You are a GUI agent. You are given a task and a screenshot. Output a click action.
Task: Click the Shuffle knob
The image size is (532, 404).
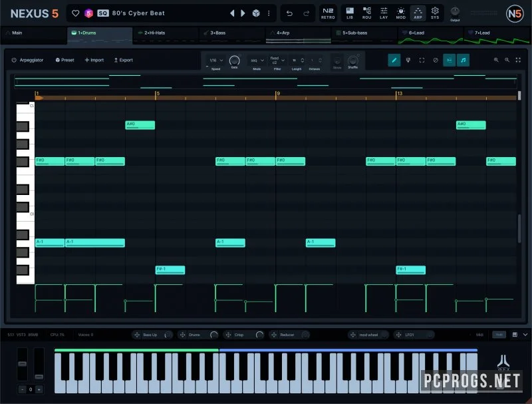(353, 60)
